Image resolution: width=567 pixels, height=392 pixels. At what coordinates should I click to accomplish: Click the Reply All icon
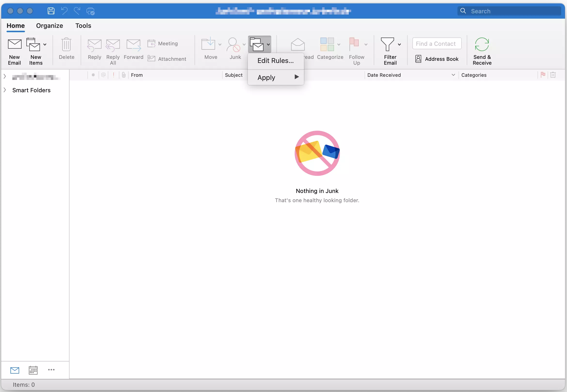(x=113, y=45)
